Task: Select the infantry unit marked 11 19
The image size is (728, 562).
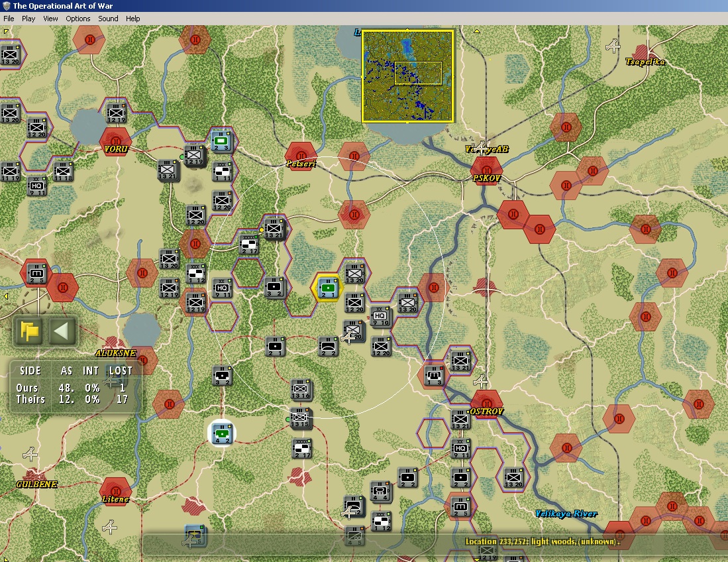Action: tap(10, 172)
